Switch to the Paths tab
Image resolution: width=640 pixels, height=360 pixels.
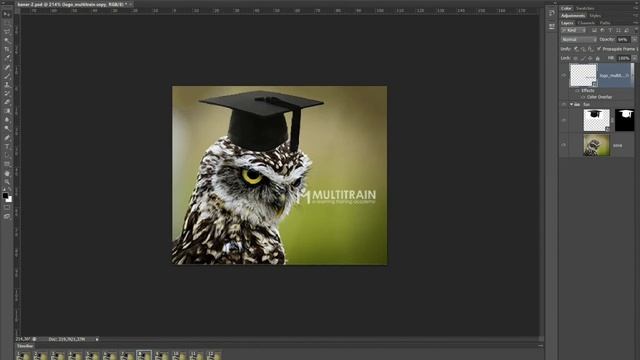605,23
